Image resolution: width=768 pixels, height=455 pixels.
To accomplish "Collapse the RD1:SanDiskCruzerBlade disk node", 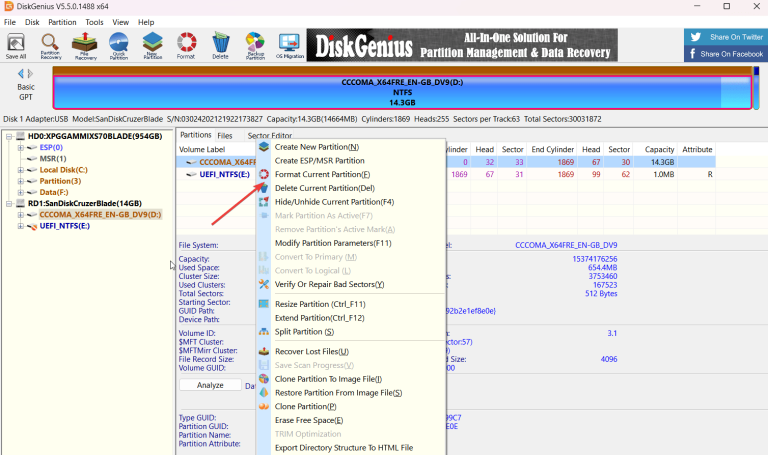I will pyautogui.click(x=9, y=203).
